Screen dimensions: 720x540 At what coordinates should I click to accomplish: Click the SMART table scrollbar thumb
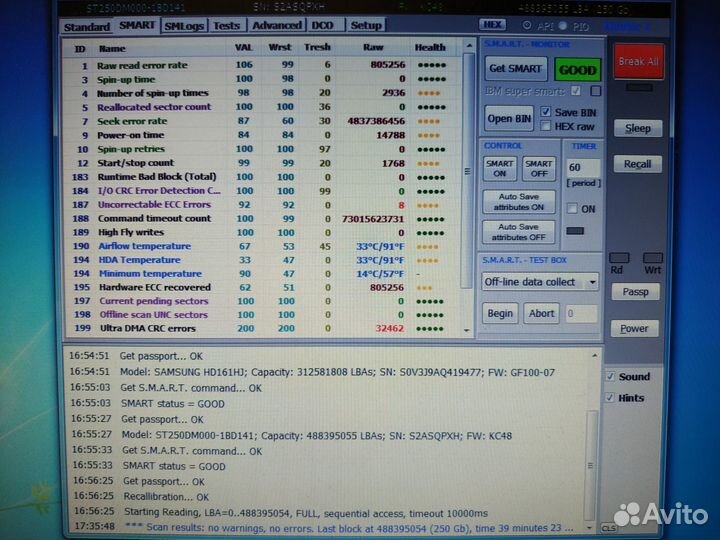point(468,171)
